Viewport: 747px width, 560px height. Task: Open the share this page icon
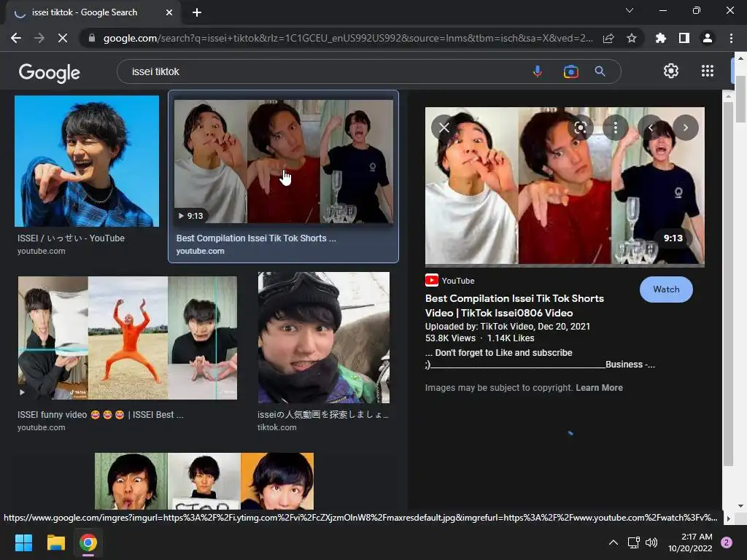click(x=608, y=38)
